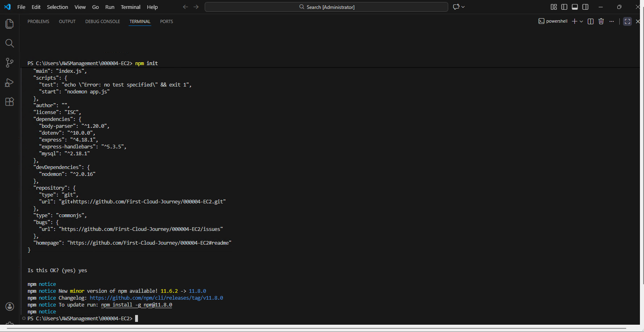Kill terminal with the trash icon
The height and width of the screenshot is (332, 644).
pos(601,21)
